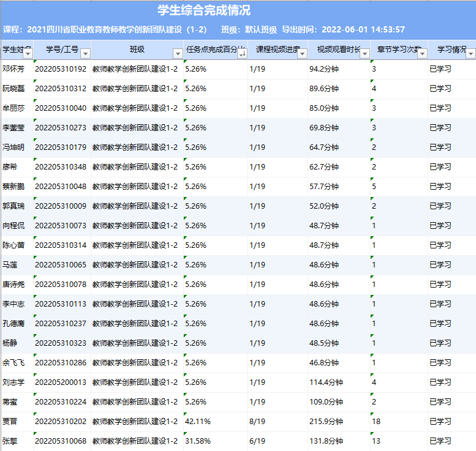
Task: Open the 学生姓名 column filter dropdown
Action: [27, 54]
